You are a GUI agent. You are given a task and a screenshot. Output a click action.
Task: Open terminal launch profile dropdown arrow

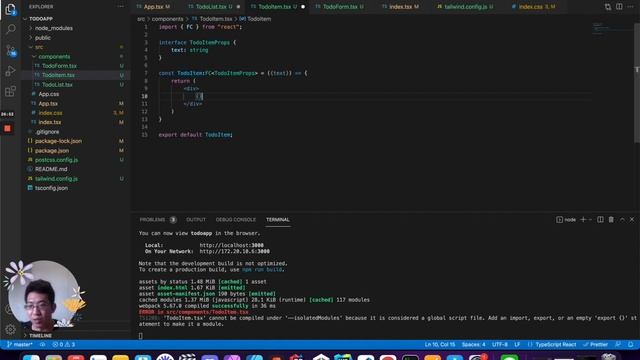[x=590, y=220]
